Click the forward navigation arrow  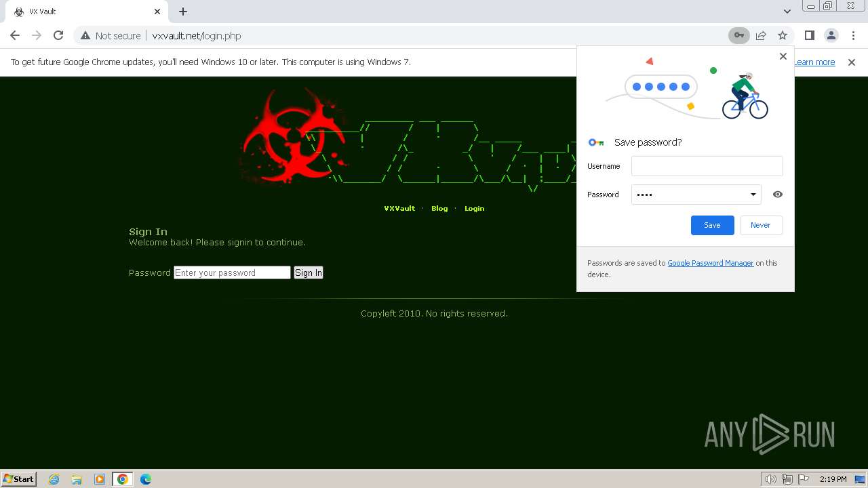tap(37, 35)
